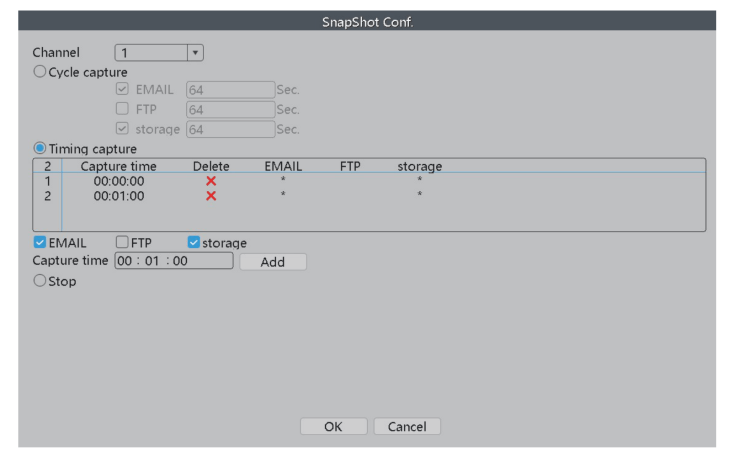Click the storage interval seconds field
This screenshot has width=750, height=467.
230,128
